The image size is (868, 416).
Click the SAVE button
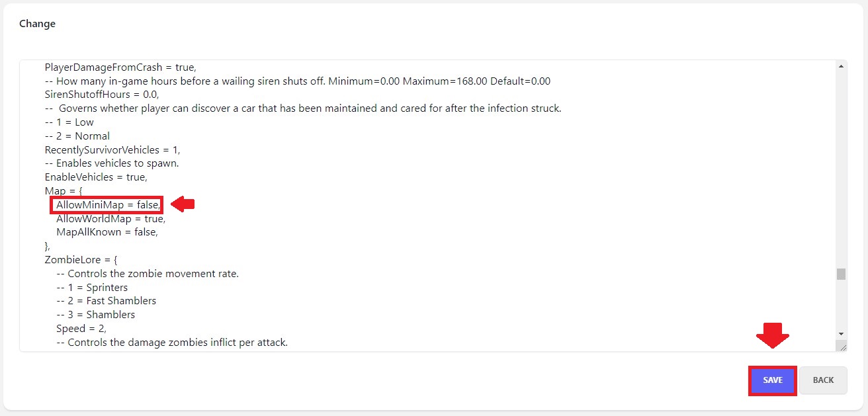772,380
